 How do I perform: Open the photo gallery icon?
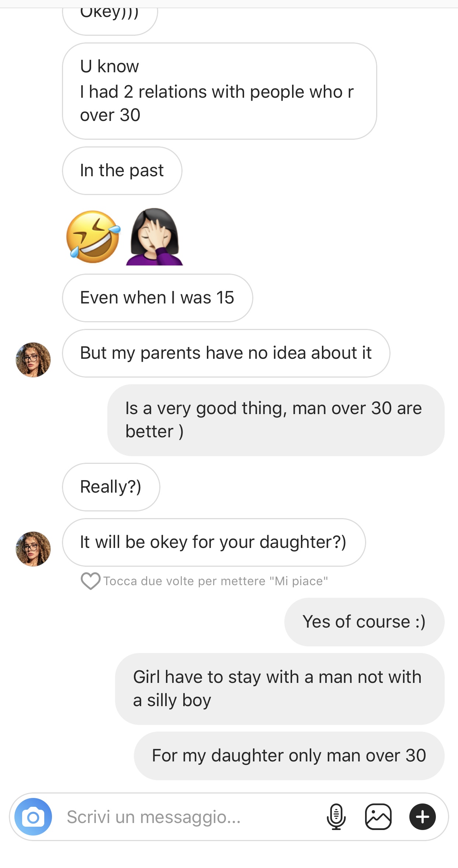coord(378,817)
